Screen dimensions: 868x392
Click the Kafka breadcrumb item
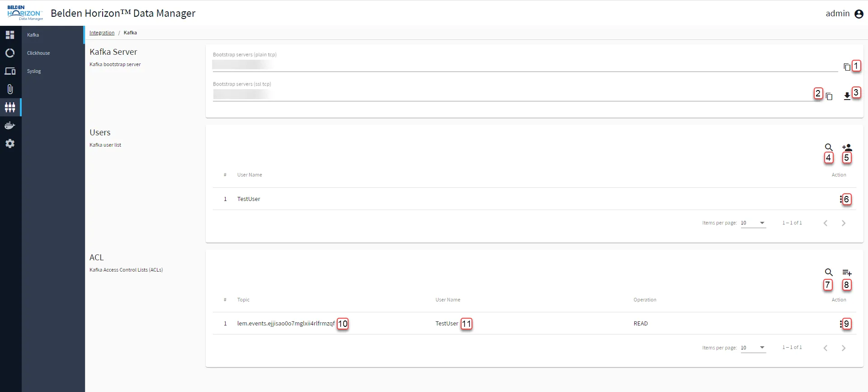point(130,33)
